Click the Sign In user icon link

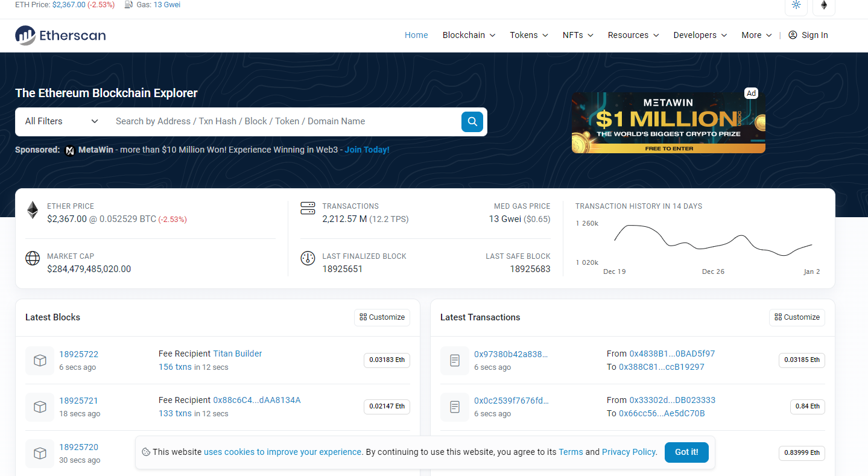(x=808, y=35)
